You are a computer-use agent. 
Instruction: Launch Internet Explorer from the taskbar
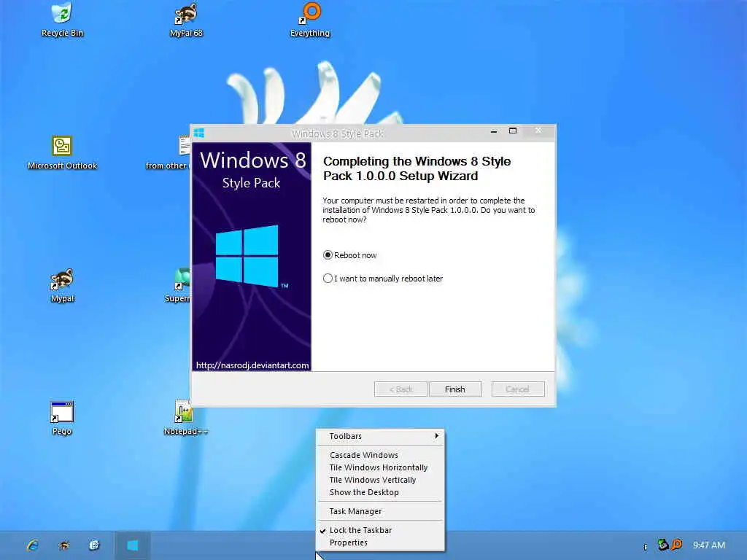click(32, 545)
